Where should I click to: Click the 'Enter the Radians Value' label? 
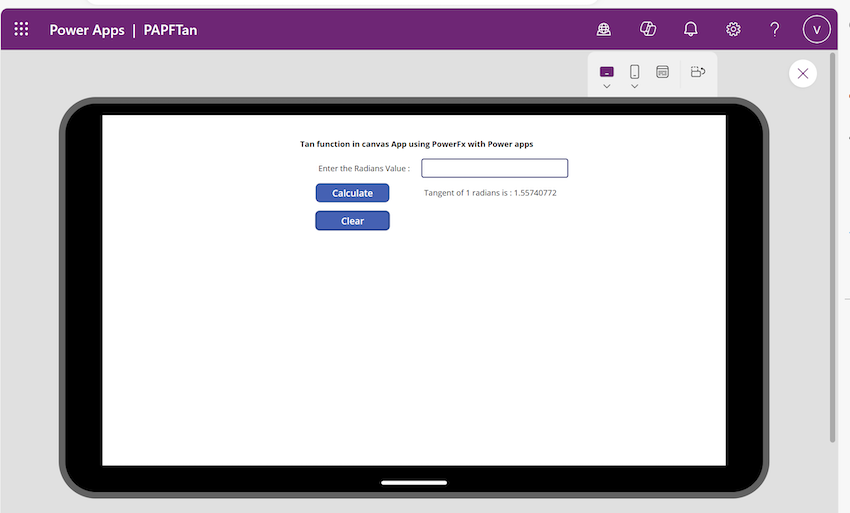364,168
